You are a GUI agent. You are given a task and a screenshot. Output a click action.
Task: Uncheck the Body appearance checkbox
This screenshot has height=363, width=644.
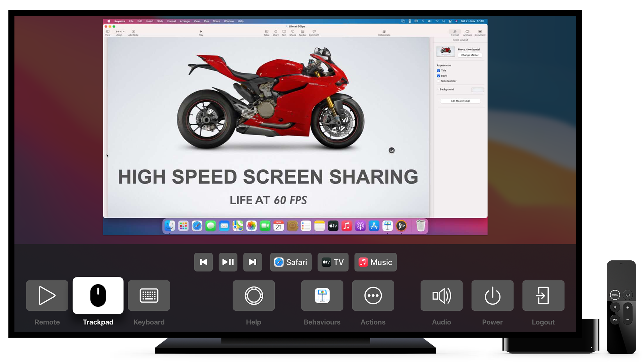click(x=438, y=76)
